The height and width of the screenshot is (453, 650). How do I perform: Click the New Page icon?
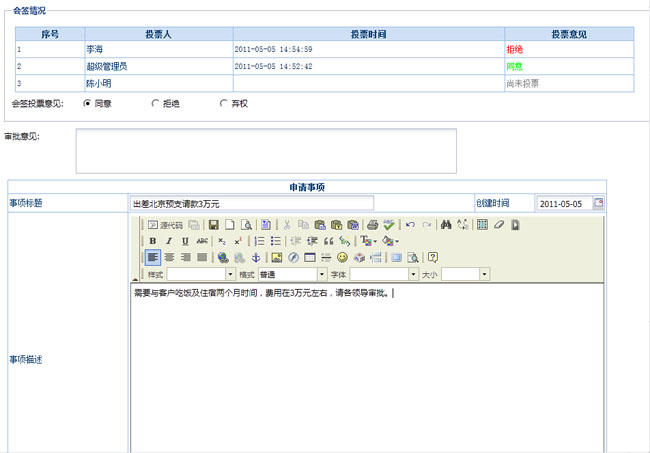click(x=230, y=225)
